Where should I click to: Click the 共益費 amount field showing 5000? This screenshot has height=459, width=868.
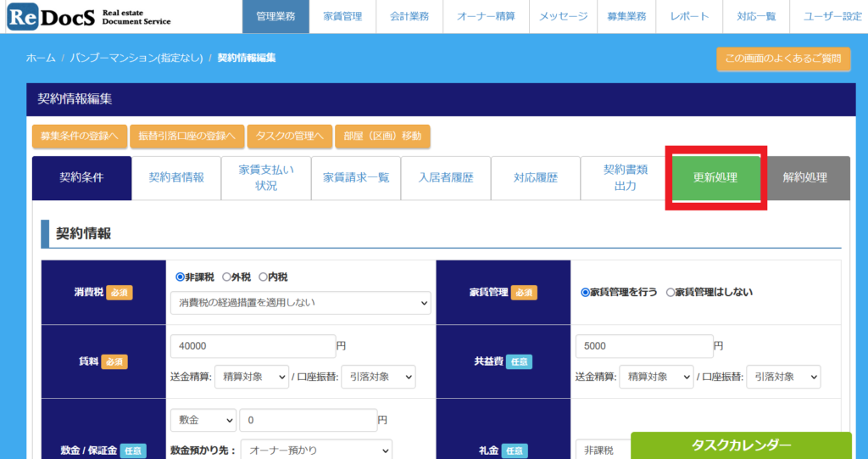(644, 346)
